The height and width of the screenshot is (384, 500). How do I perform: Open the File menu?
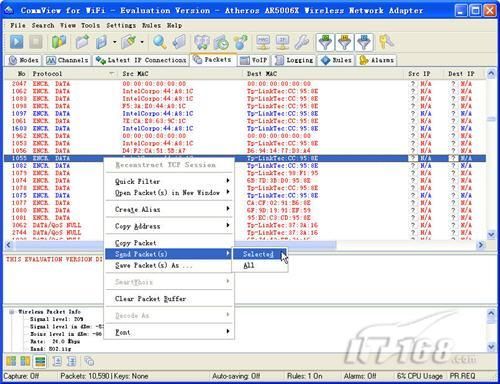point(18,25)
